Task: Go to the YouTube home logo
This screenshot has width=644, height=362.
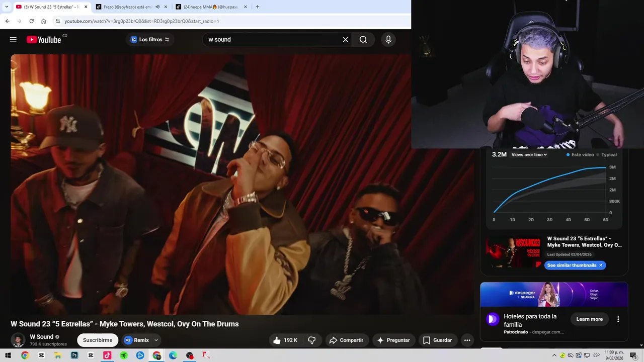Action: click(44, 40)
